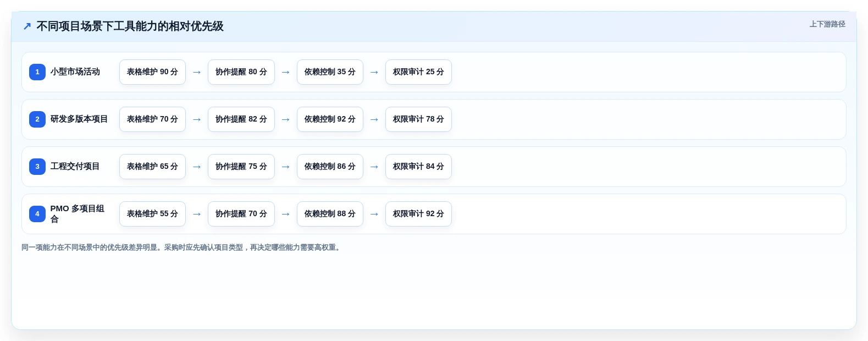The width and height of the screenshot is (868, 341).
Task: Click the 依赖控制 88 分 chip
Action: (330, 214)
